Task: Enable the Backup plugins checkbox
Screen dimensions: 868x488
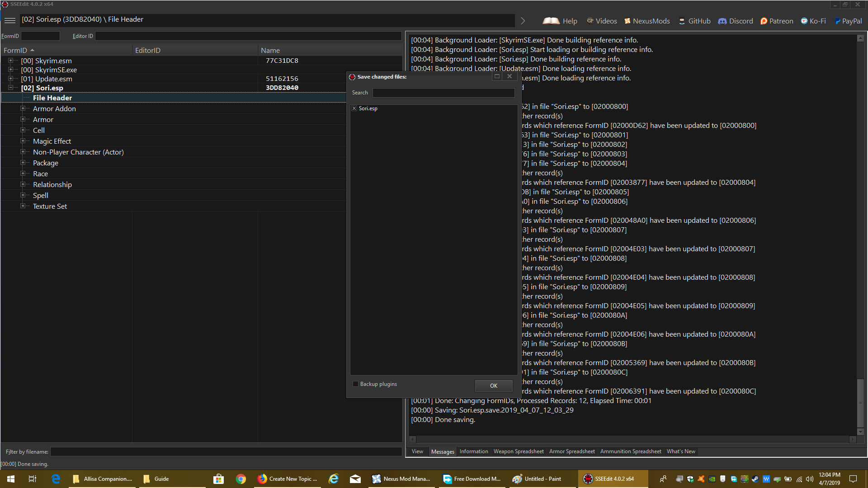Action: pos(355,384)
